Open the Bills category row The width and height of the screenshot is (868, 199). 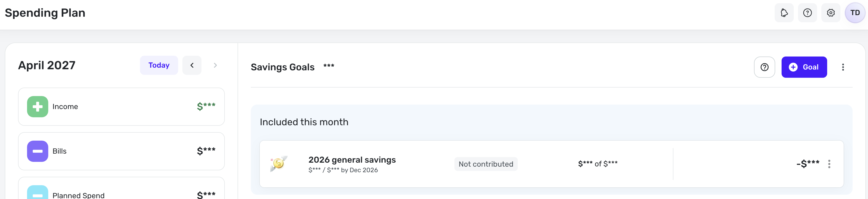coord(121,151)
